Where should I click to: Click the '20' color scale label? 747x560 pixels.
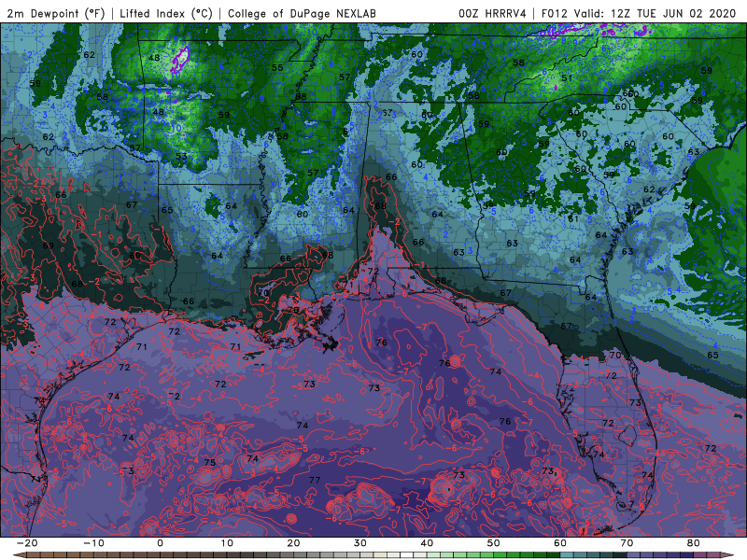293,543
